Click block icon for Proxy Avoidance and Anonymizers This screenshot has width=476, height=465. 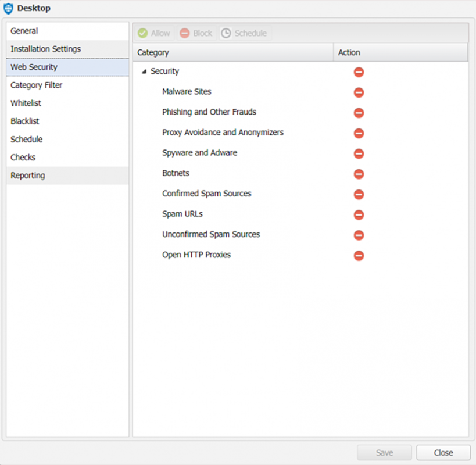(359, 133)
